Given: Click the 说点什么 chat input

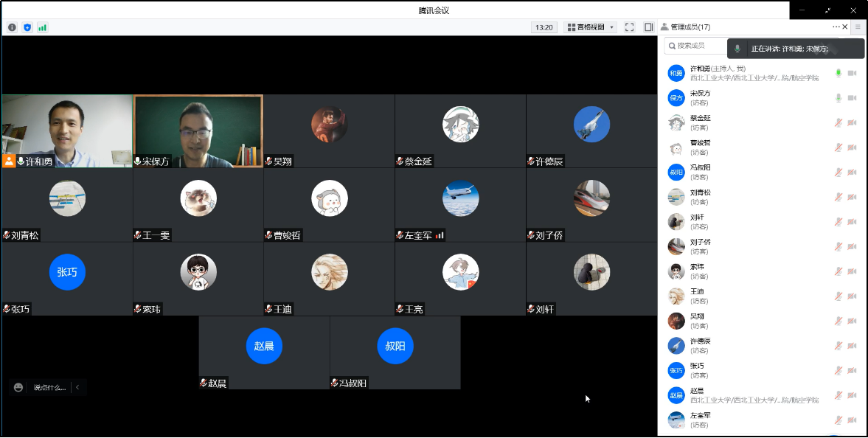Looking at the screenshot, I should pos(49,387).
